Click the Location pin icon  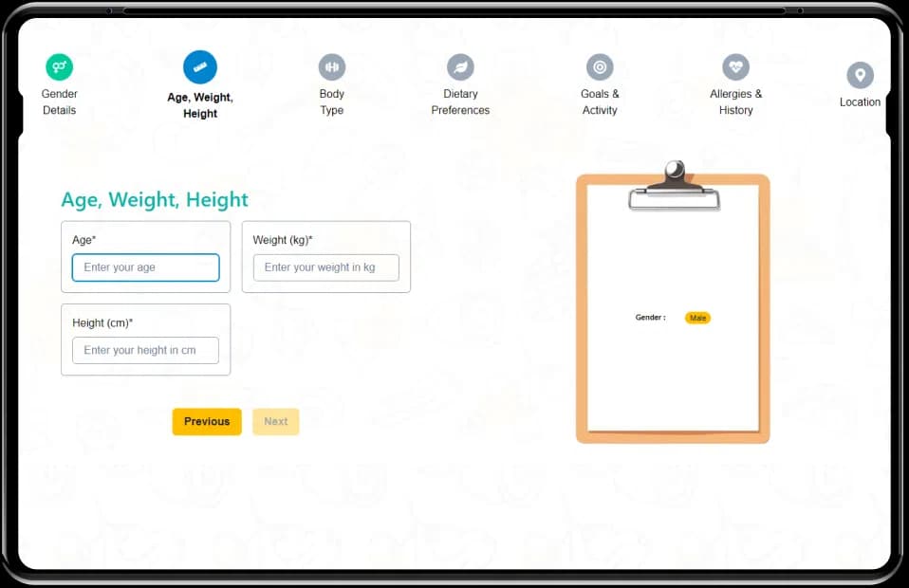[860, 75]
